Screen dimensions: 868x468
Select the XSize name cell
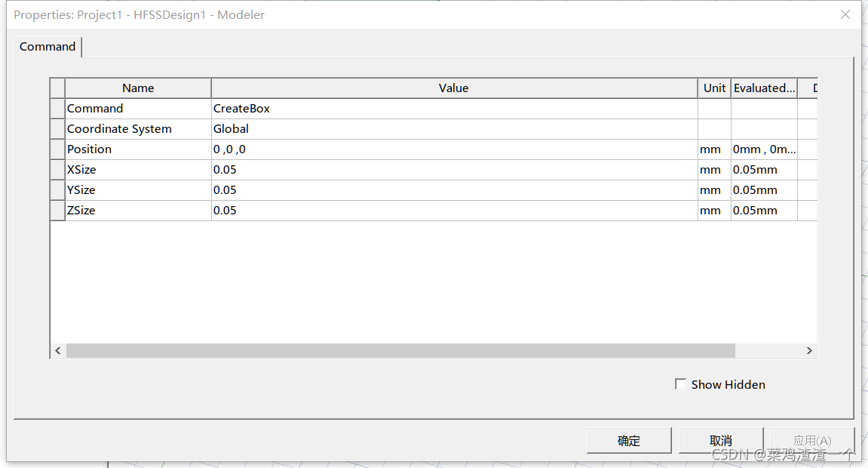point(138,170)
